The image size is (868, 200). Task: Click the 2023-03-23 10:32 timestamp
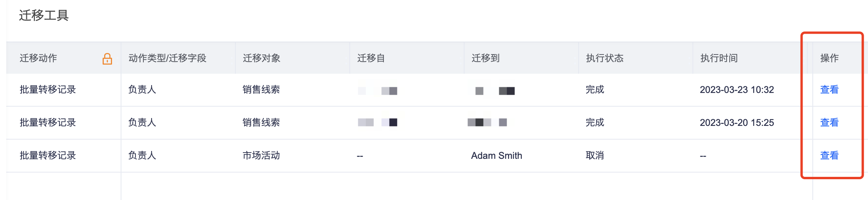click(x=736, y=90)
